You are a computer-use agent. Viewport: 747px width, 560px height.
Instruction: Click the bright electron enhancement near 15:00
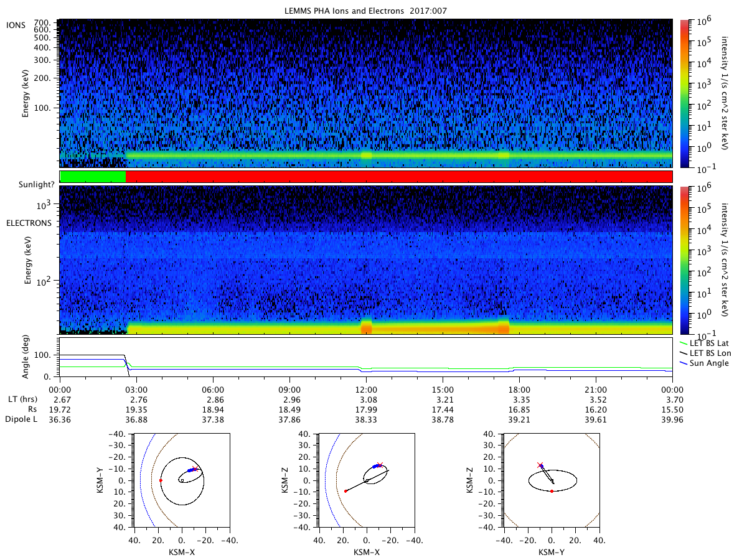point(436,327)
